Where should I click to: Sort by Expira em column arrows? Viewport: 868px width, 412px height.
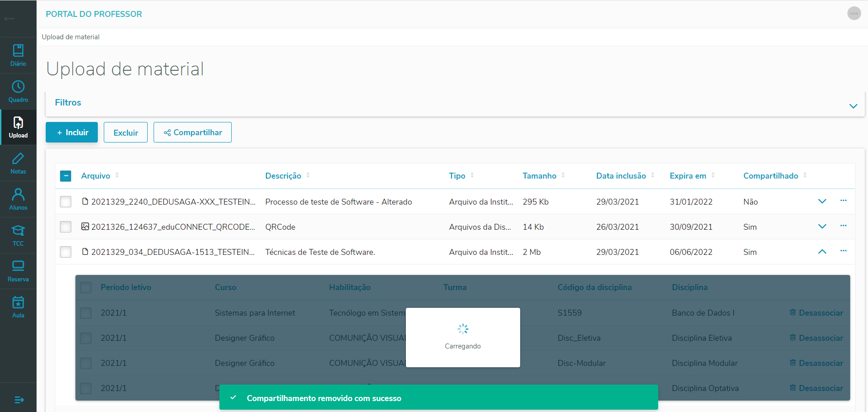click(x=713, y=175)
